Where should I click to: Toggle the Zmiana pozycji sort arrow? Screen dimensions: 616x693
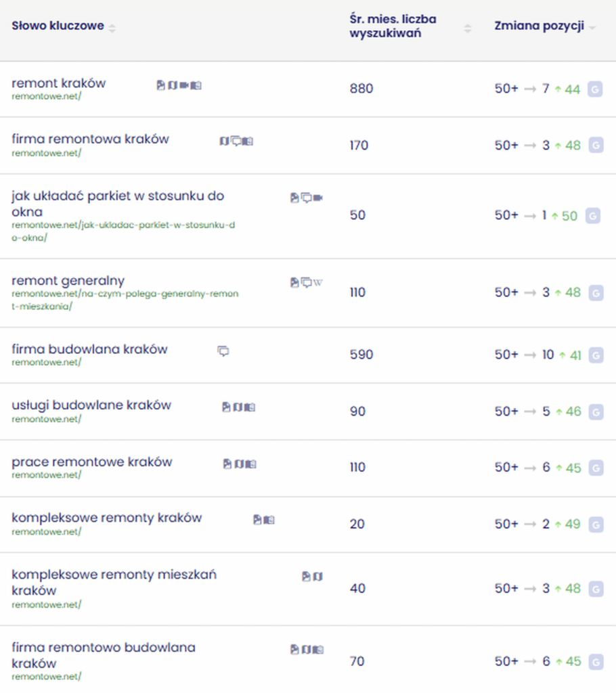[592, 28]
